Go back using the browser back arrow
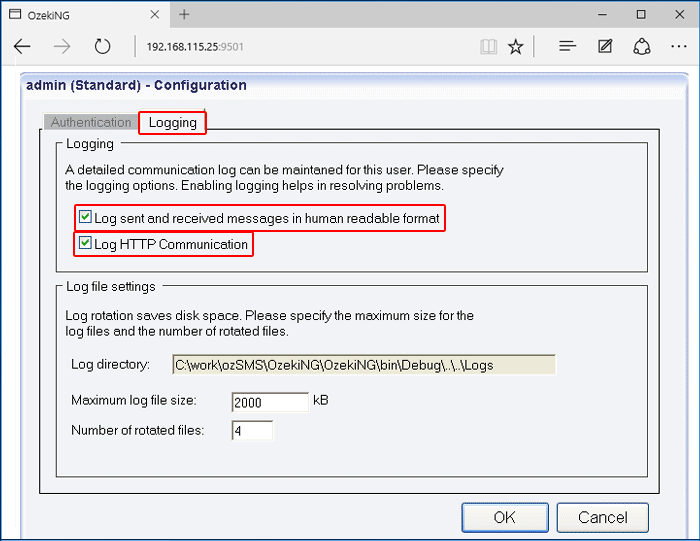This screenshot has height=541, width=700. point(22,46)
